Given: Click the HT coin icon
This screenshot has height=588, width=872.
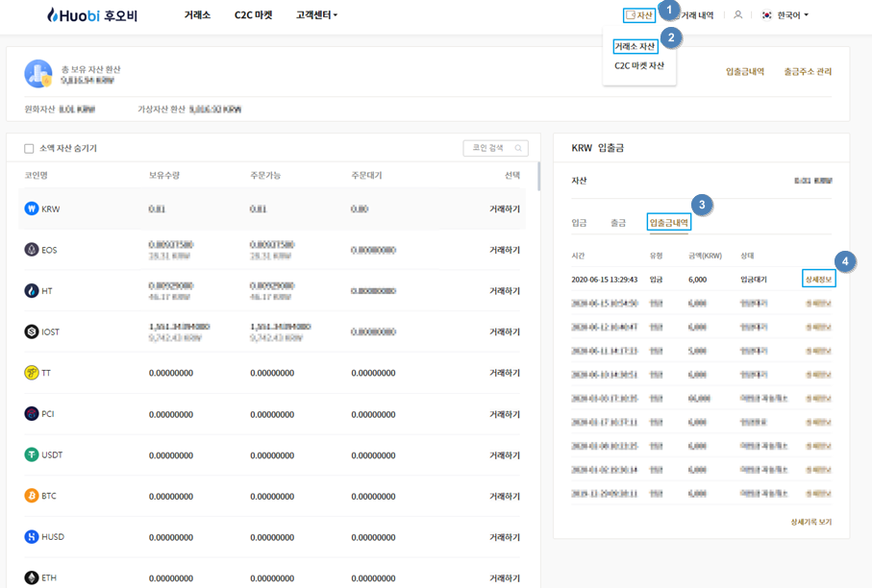Looking at the screenshot, I should [32, 291].
